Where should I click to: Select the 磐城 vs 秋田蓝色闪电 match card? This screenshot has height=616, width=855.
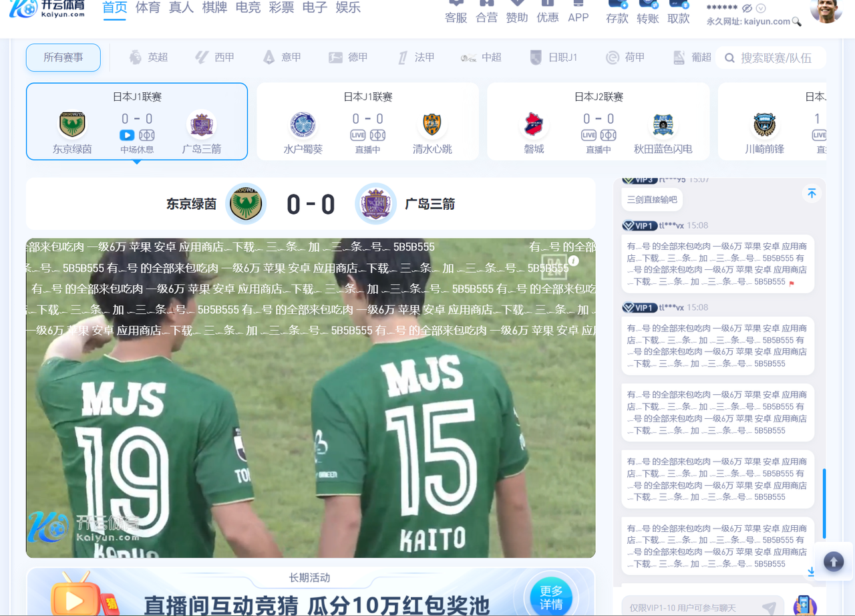598,122
